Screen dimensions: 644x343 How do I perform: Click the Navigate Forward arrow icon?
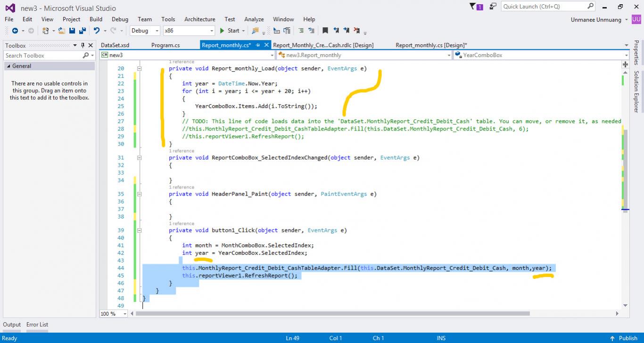tap(31, 31)
